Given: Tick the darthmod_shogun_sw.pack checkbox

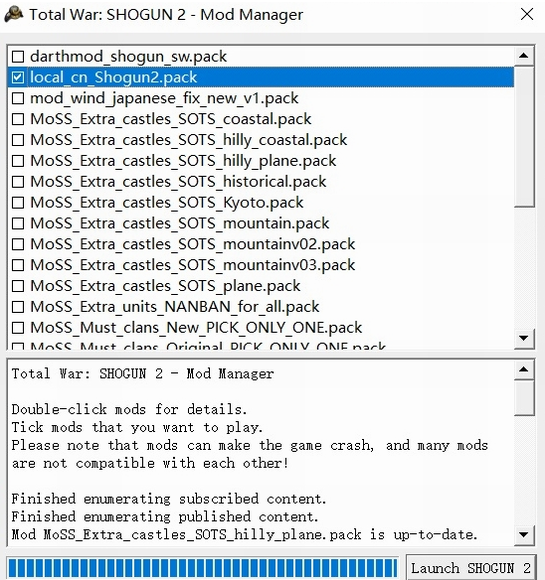Looking at the screenshot, I should (x=18, y=57).
